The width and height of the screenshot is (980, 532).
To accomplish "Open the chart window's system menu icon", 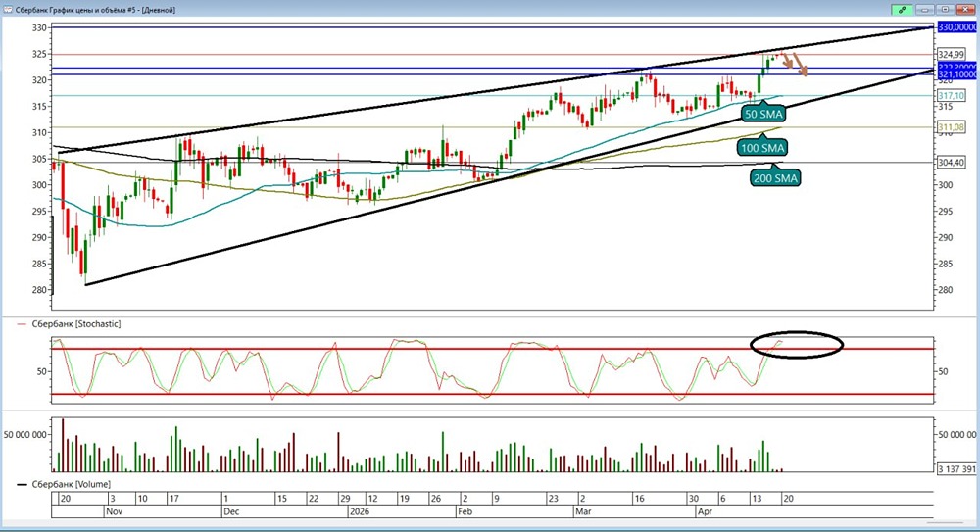I will 7,10.
